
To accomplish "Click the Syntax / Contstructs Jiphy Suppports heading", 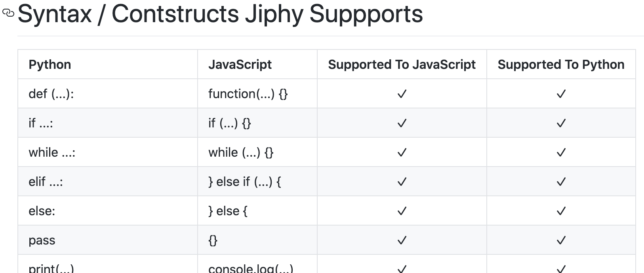I will [220, 14].
